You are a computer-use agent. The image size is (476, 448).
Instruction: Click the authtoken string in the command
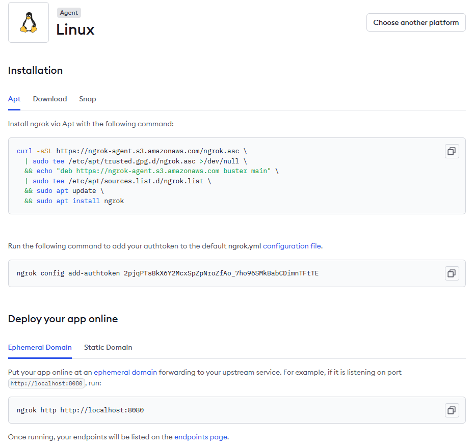(x=221, y=273)
